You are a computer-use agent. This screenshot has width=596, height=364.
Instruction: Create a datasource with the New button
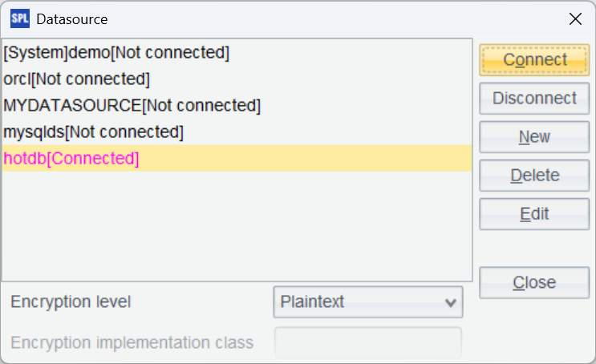[x=534, y=137]
